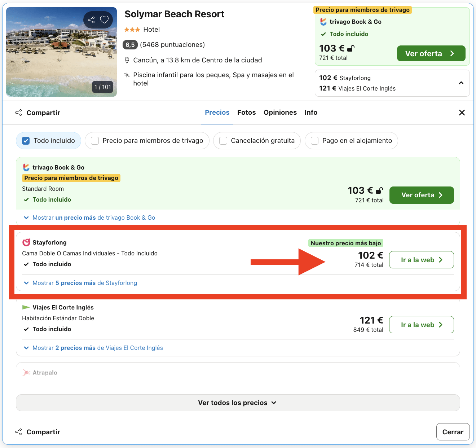Viewport: 476px width, 448px height.
Task: Click the share icon next to Compartir
Action: [18, 113]
